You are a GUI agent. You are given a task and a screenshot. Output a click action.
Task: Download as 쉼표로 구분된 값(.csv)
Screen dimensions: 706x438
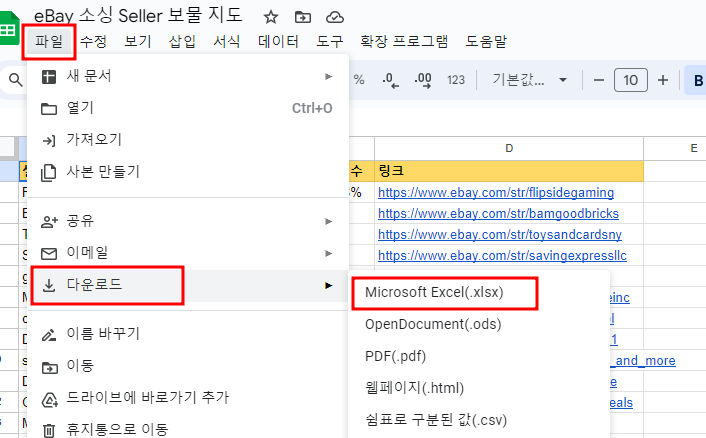point(479,420)
